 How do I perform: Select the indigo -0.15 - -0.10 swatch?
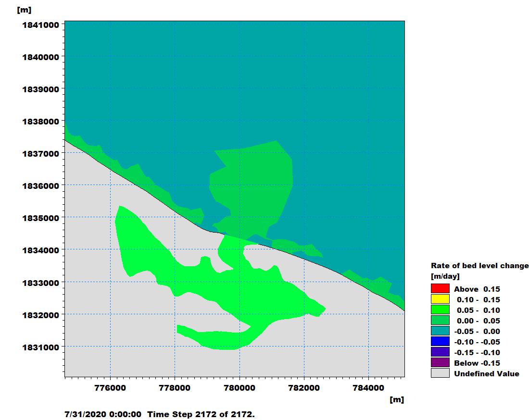pyautogui.click(x=440, y=352)
